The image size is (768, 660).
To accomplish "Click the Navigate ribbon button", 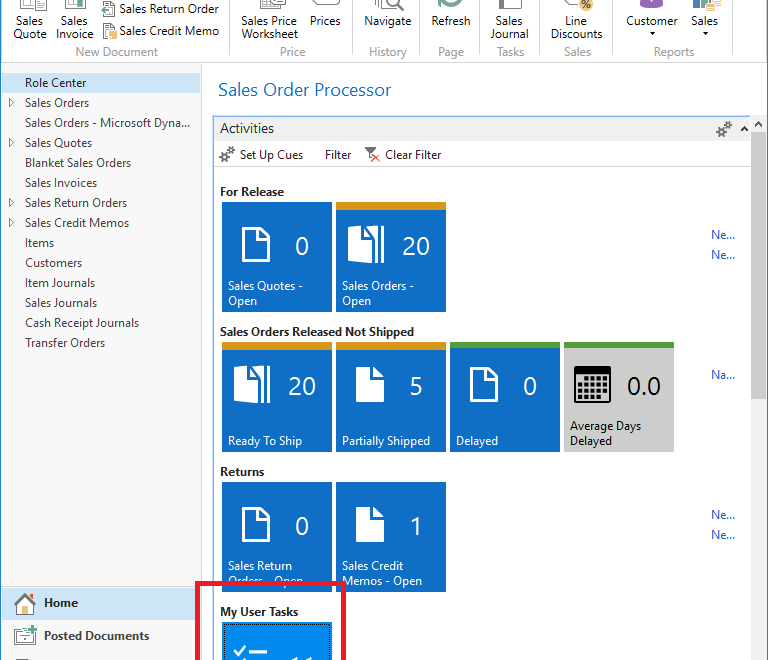I will 387,15.
